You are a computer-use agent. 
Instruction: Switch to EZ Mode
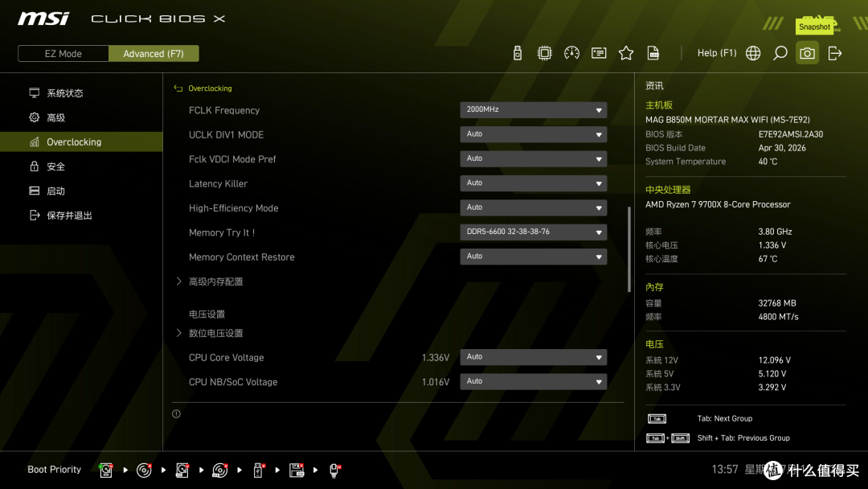click(63, 54)
